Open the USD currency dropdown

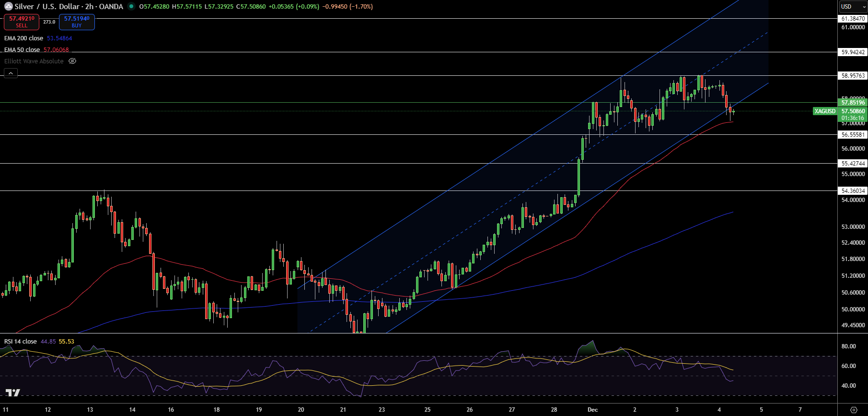coord(852,7)
